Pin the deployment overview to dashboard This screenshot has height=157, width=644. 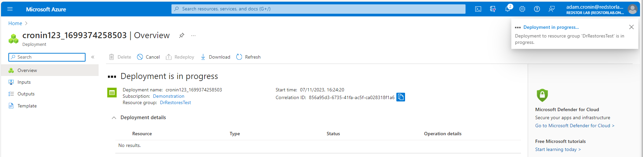pos(181,35)
